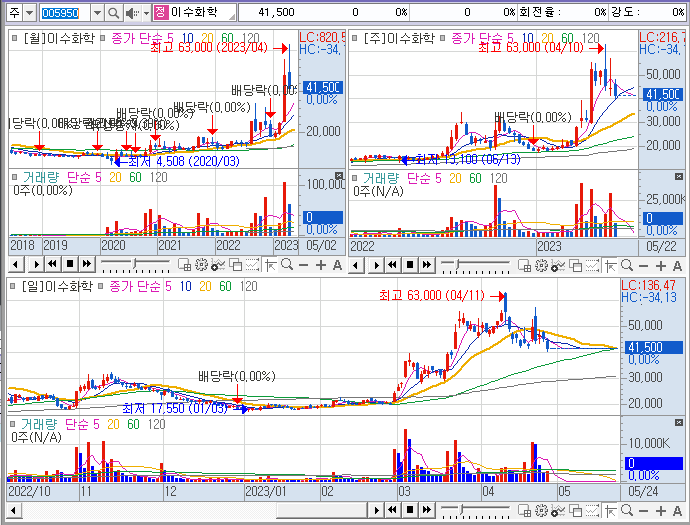This screenshot has height=525, width=690.
Task: Rewind the weekly chart to start
Action: [x=393, y=265]
